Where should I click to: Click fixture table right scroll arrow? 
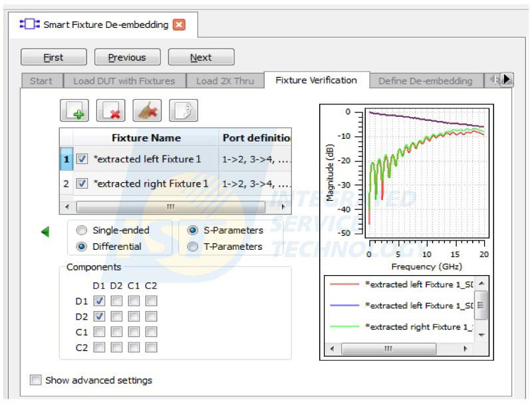[x=283, y=207]
